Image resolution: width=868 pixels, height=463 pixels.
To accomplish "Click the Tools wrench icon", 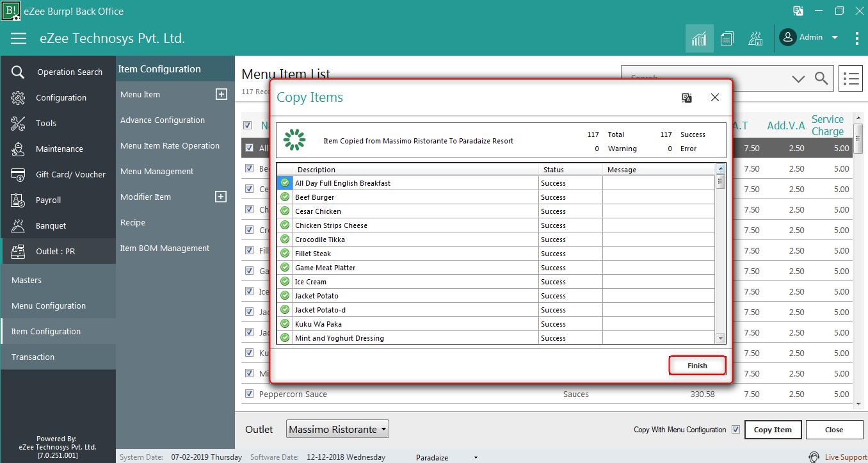I will [x=18, y=124].
